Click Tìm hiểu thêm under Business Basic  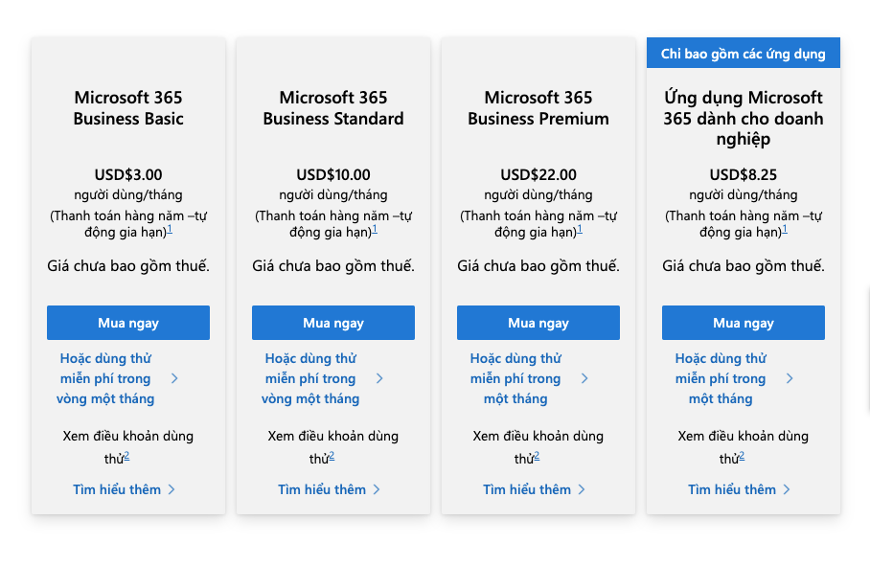pos(117,489)
